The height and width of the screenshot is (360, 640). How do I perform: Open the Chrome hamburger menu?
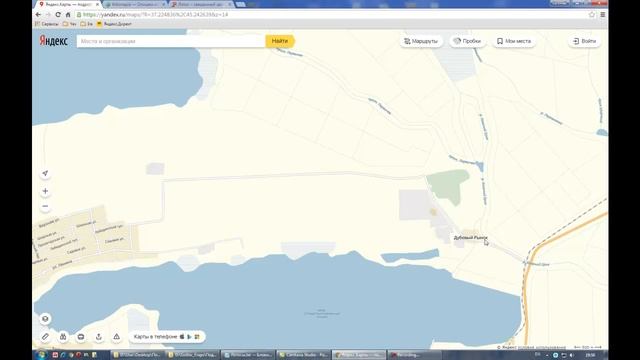[602, 14]
